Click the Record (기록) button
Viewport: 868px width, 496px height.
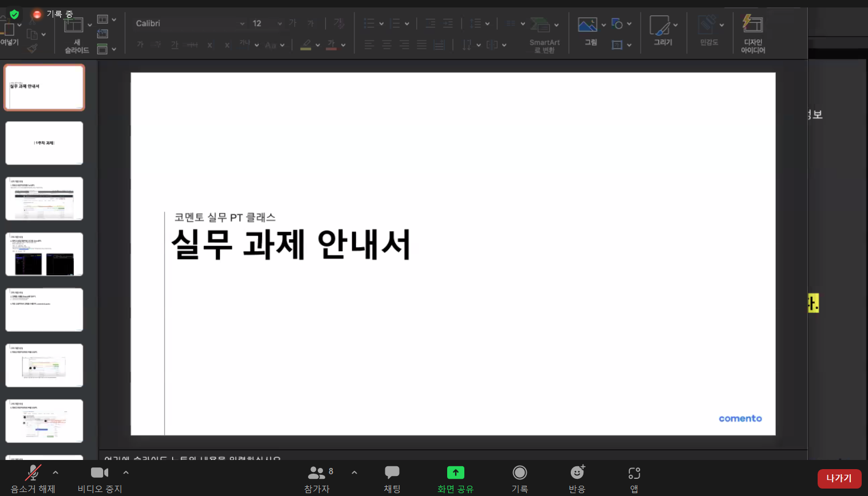click(x=520, y=479)
